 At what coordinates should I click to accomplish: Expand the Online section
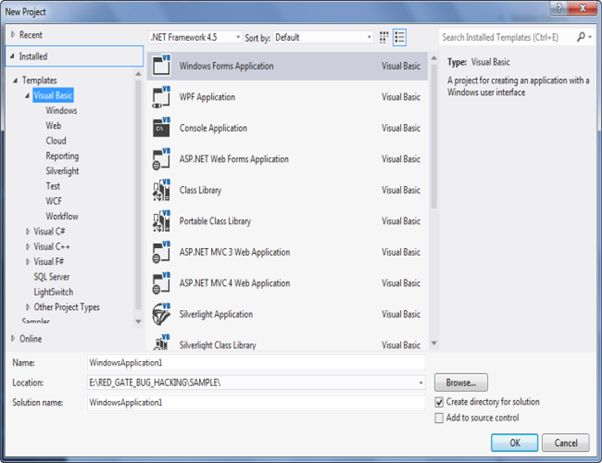click(x=13, y=338)
